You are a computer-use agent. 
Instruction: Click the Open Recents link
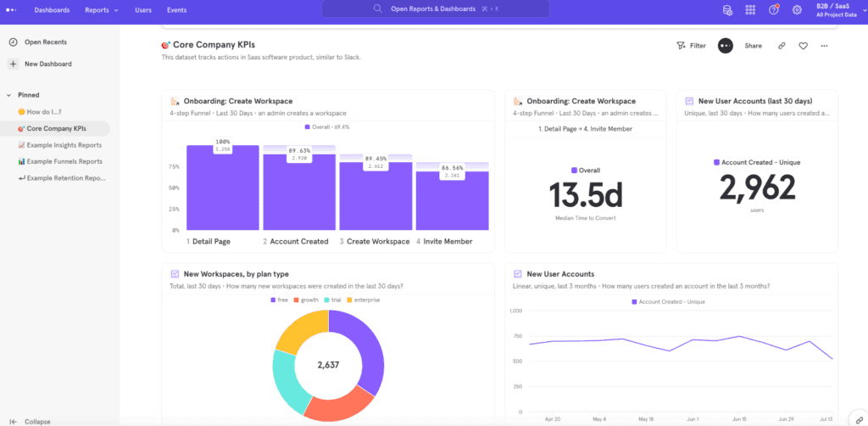46,42
